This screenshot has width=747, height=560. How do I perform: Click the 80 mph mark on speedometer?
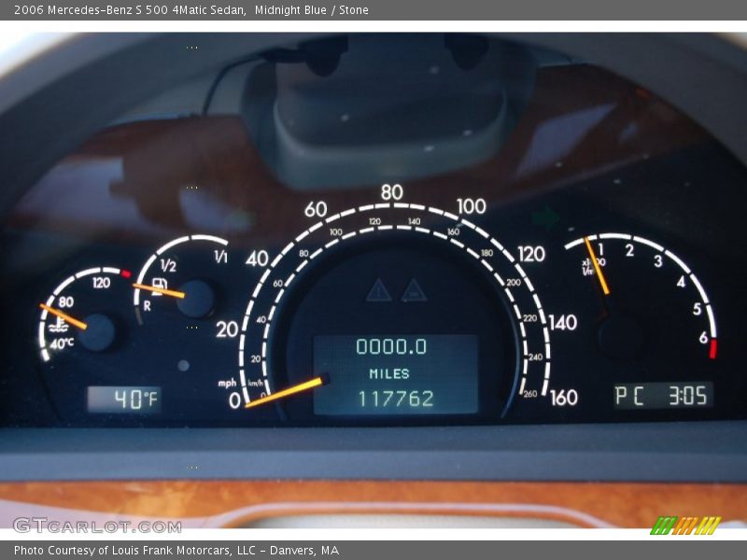391,193
